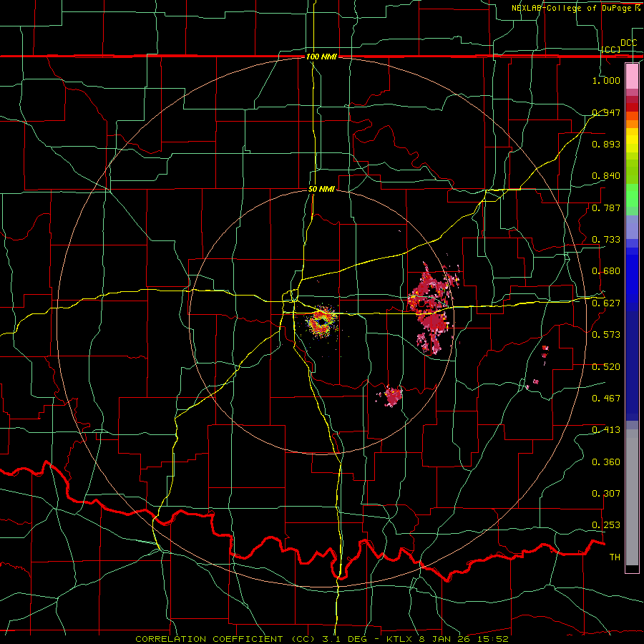Pick the gray color bar segment

pyautogui.click(x=632, y=497)
